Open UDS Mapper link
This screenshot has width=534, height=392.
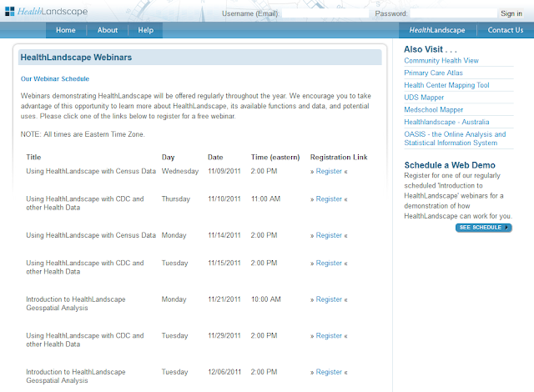point(424,98)
